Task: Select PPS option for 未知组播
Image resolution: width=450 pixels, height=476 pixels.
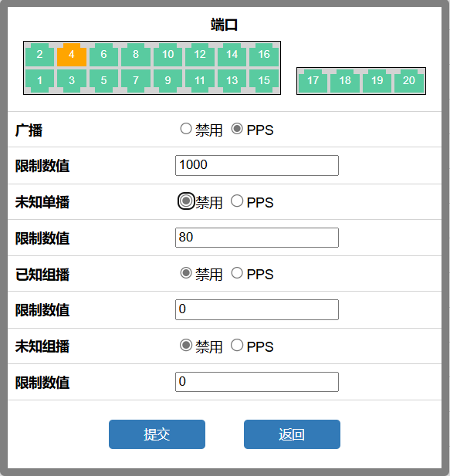Action: pyautogui.click(x=237, y=345)
